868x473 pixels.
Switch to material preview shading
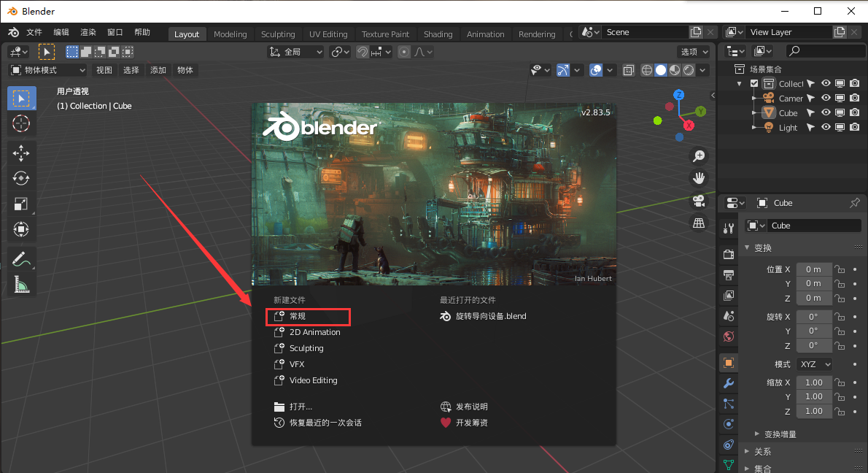675,70
